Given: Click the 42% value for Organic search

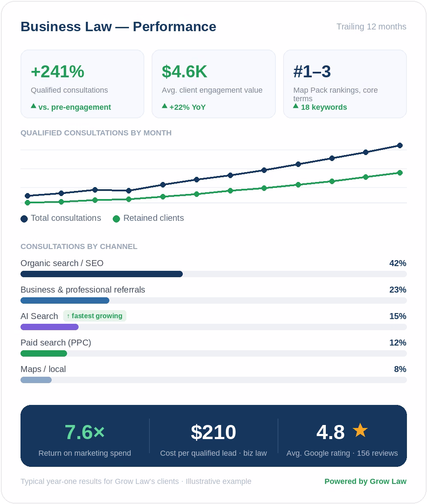Looking at the screenshot, I should (398, 263).
